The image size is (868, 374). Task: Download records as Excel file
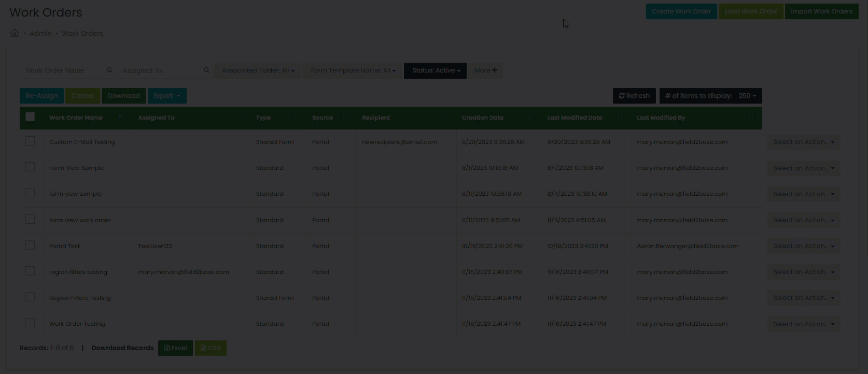click(x=175, y=348)
